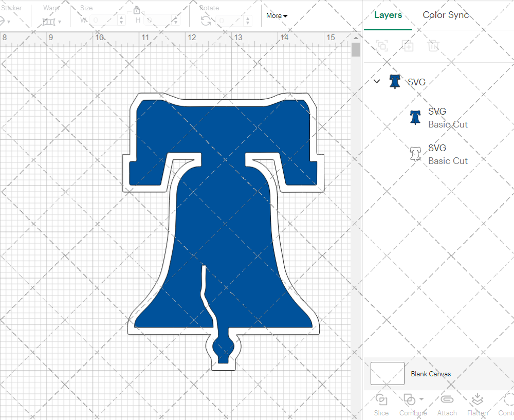
Task: Click the Blank Canvas label
Action: pos(431,374)
